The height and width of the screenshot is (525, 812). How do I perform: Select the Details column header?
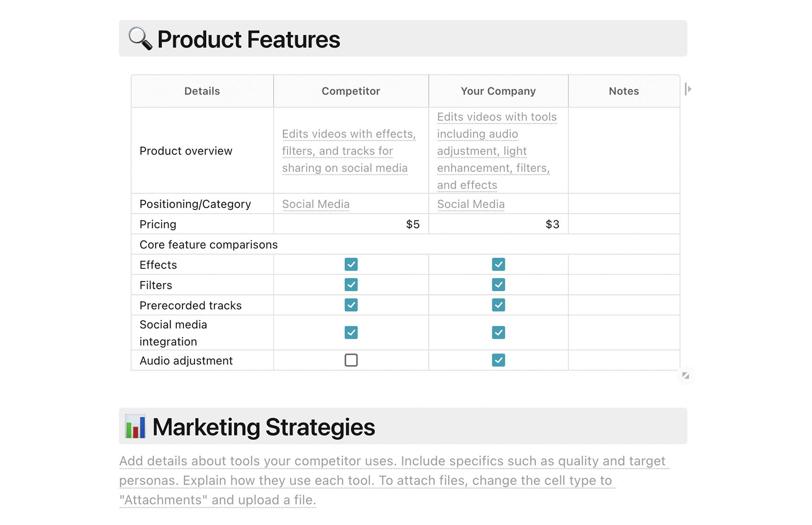pos(202,91)
